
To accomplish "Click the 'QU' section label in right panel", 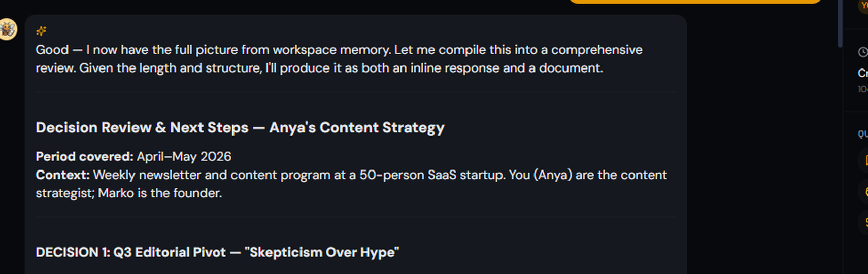I will [862, 134].
